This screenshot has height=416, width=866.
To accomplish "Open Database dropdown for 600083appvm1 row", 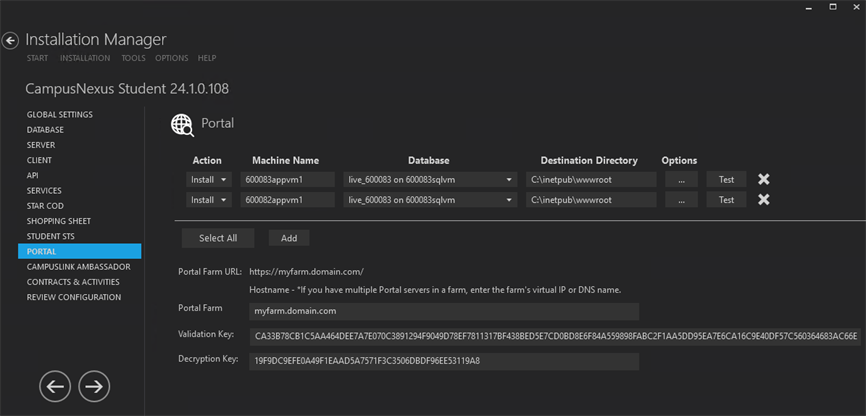I will tap(429, 180).
